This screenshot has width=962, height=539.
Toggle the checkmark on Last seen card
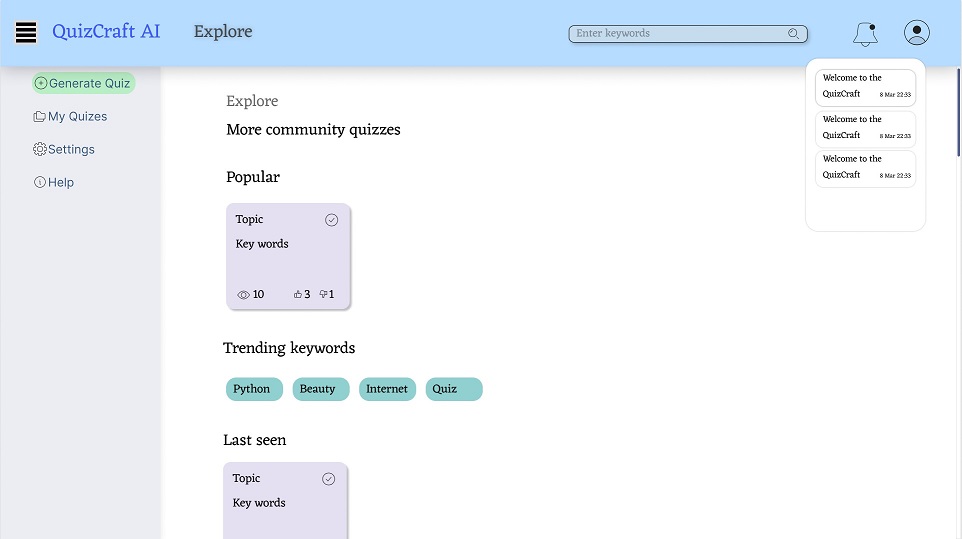click(329, 479)
